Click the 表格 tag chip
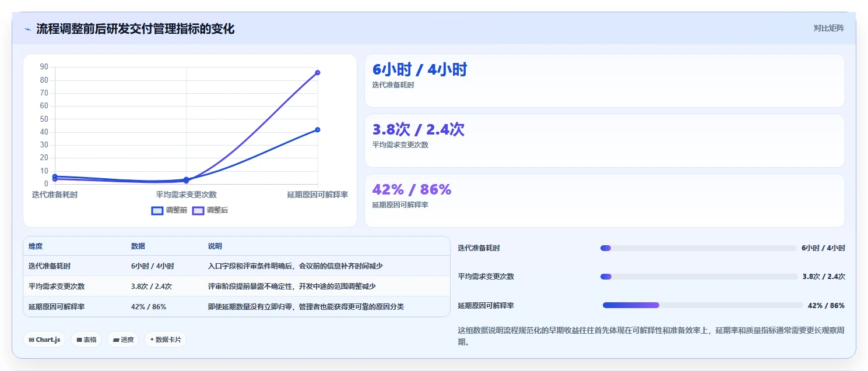Screen dimensions: 868x371 (86, 340)
